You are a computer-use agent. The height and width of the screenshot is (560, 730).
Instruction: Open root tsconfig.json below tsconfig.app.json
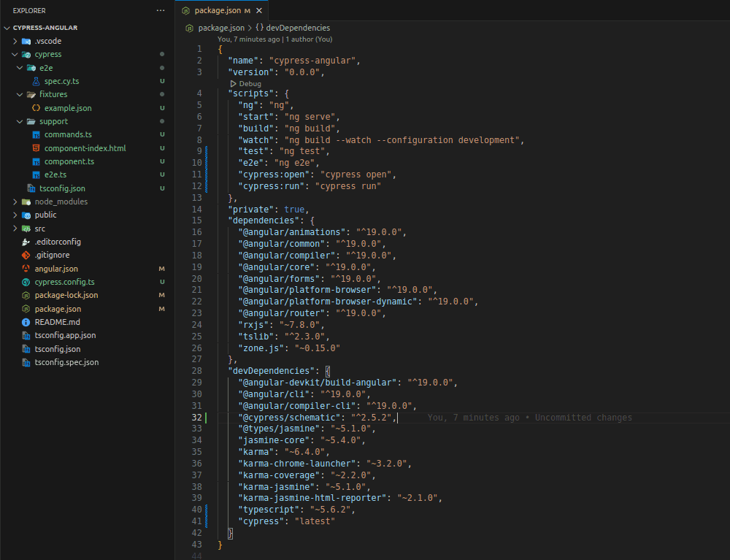click(x=57, y=349)
